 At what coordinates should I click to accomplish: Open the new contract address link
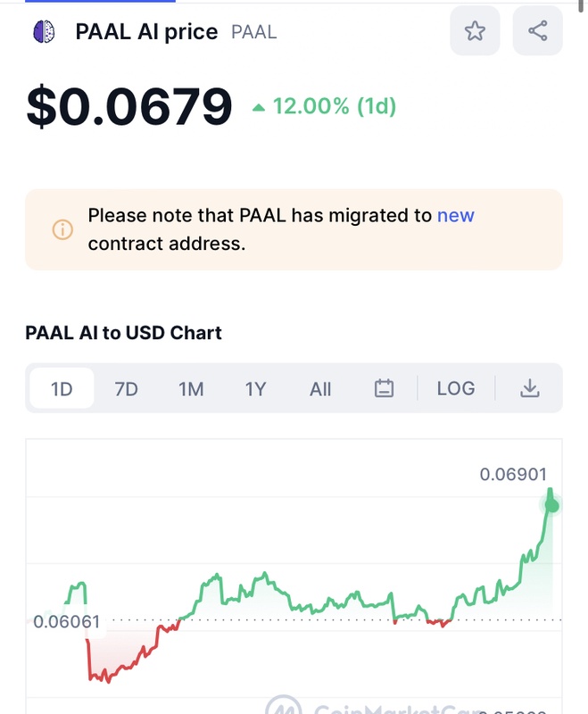click(455, 215)
